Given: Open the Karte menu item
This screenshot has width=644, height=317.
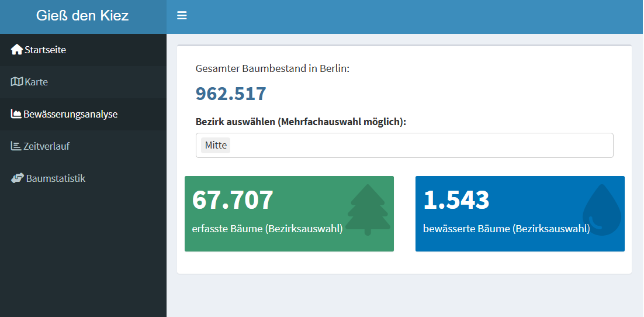Looking at the screenshot, I should tap(84, 82).
